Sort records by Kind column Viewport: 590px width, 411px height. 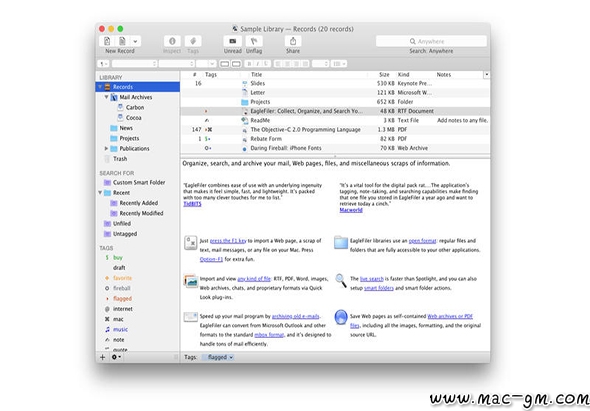coord(403,75)
